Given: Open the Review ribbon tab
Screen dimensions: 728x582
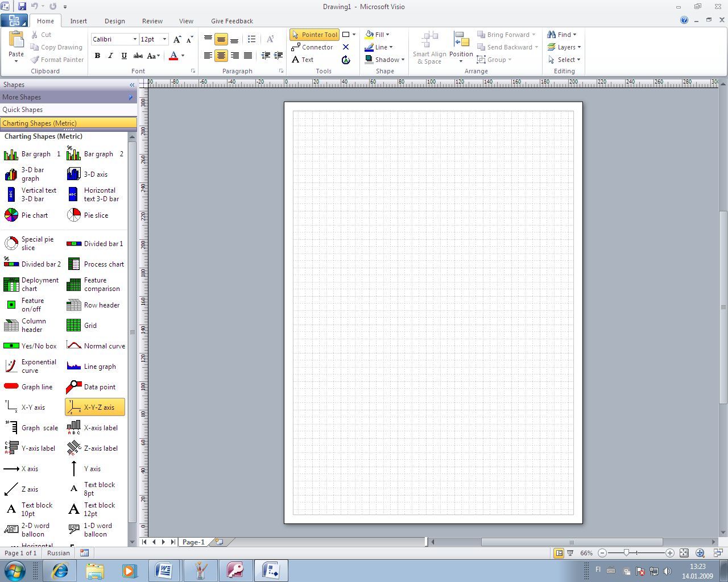Looking at the screenshot, I should point(151,20).
